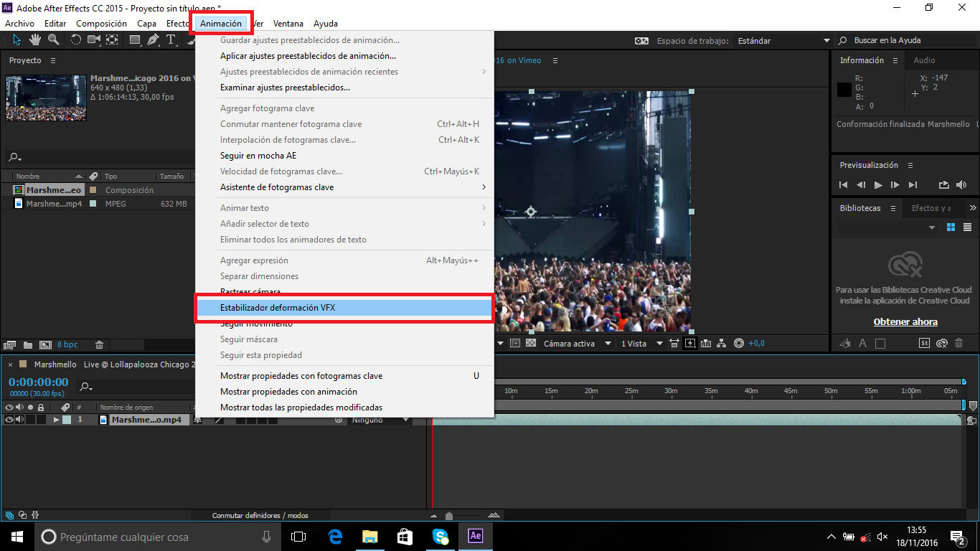Mute audio in the Previsualización panel
Image resolution: width=980 pixels, height=551 pixels.
pyautogui.click(x=963, y=185)
